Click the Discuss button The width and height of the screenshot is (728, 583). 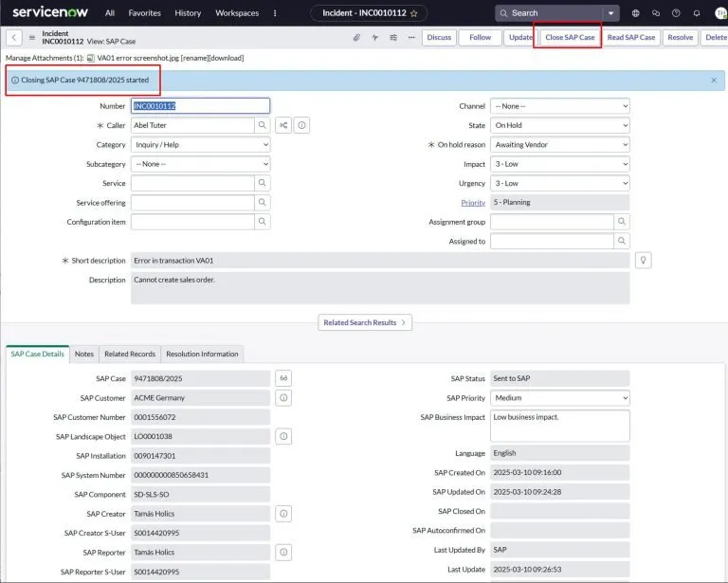(439, 38)
